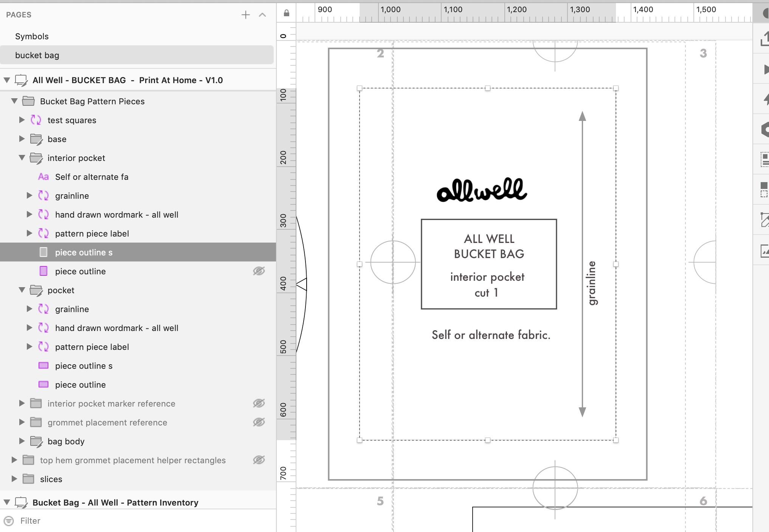This screenshot has height=532, width=769.
Task: Click the folder icon beside slices
Action: [x=28, y=479]
